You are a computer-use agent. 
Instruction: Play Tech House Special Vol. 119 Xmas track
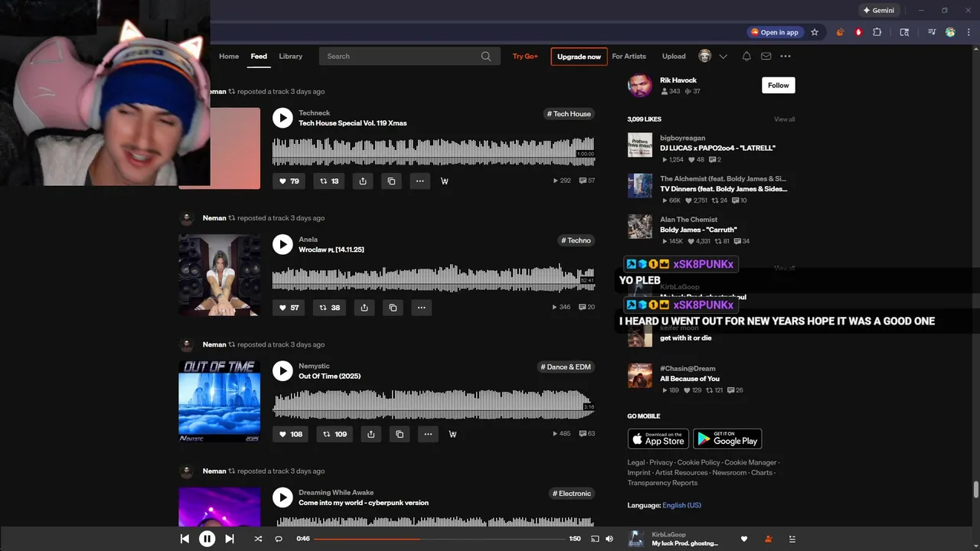pyautogui.click(x=283, y=118)
